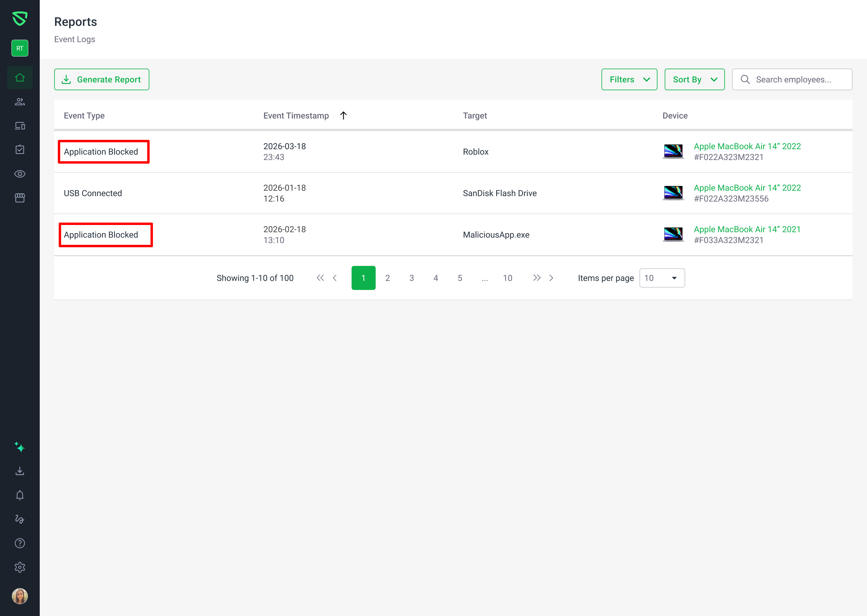The height and width of the screenshot is (616, 867).
Task: Click the Search employees input field
Action: [797, 79]
